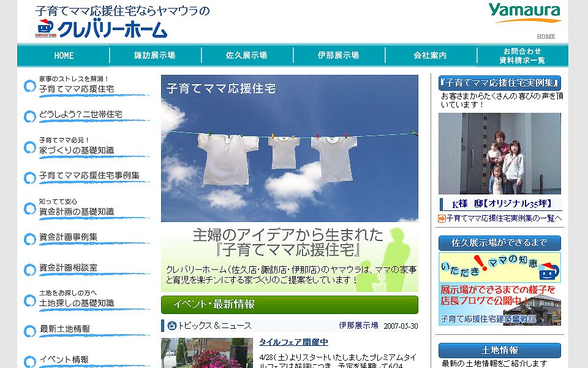Viewport: 588px width, 368px height.
Task: Click the 店長ブログで公開中 blog banner
Action: (x=500, y=305)
